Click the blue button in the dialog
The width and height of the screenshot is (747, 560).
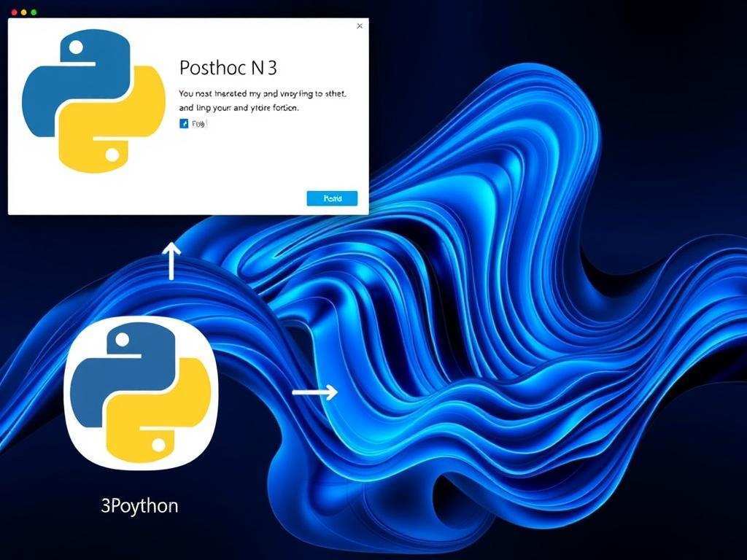(x=332, y=198)
